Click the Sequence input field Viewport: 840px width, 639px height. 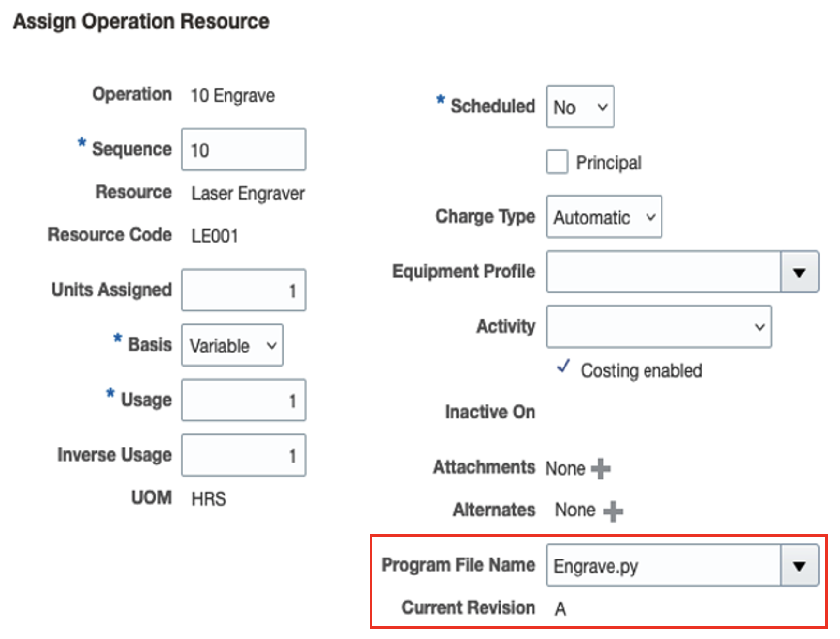coord(243,150)
